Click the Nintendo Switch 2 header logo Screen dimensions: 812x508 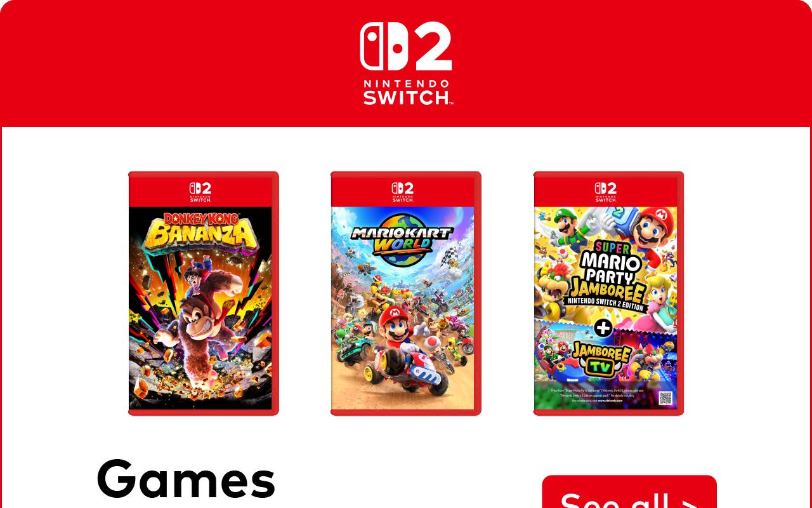406,63
